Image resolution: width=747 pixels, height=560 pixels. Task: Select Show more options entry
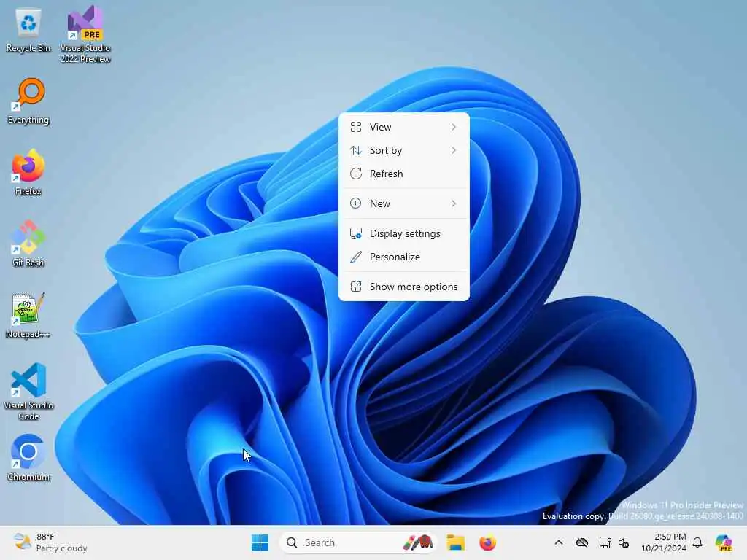click(404, 287)
